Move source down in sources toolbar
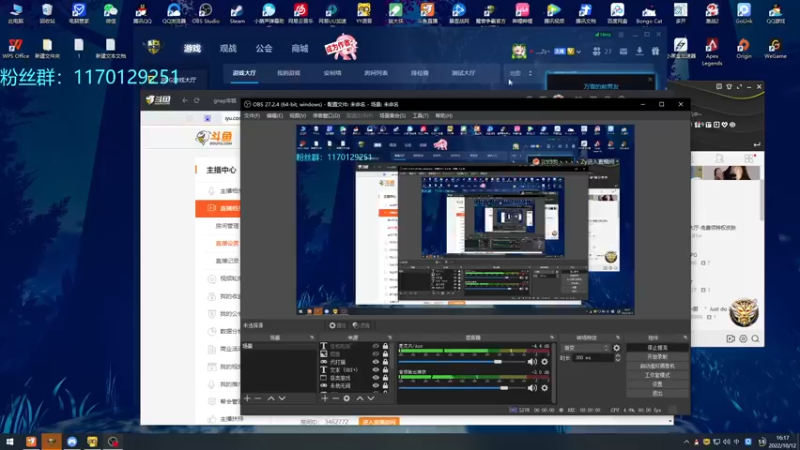Image resolution: width=800 pixels, height=450 pixels. 371,398
